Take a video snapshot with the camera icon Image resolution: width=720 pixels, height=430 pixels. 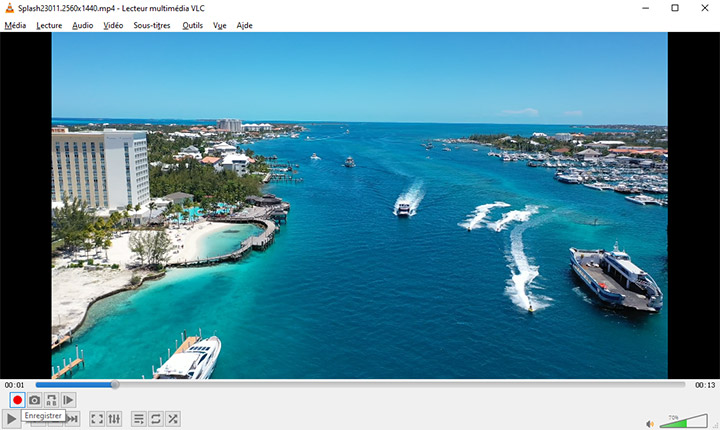click(34, 400)
